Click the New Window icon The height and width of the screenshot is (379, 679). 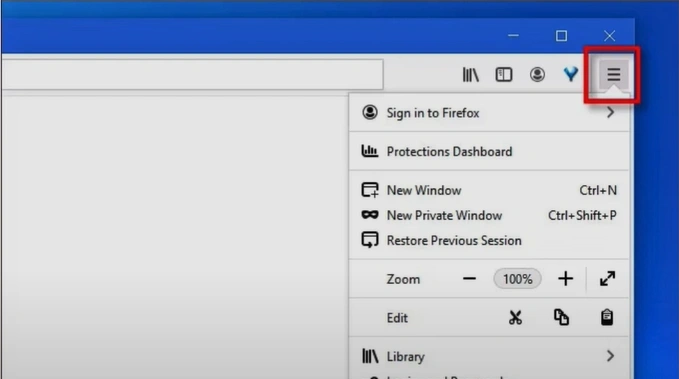pyautogui.click(x=370, y=190)
